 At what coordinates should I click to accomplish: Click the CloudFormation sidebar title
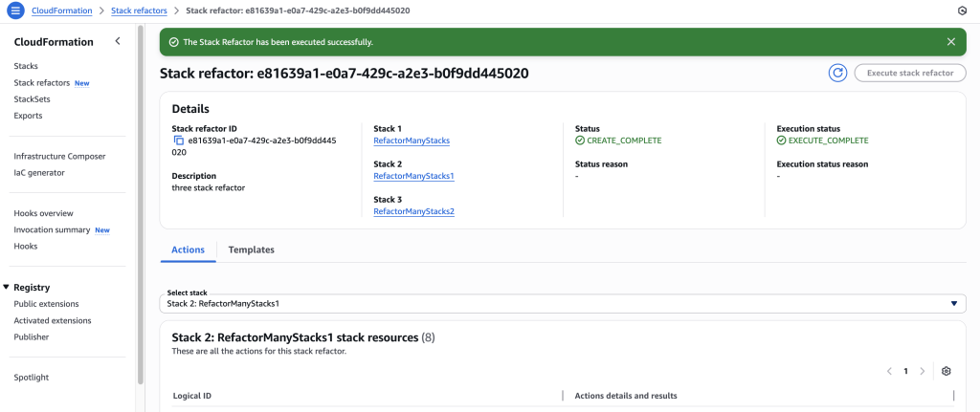click(54, 42)
